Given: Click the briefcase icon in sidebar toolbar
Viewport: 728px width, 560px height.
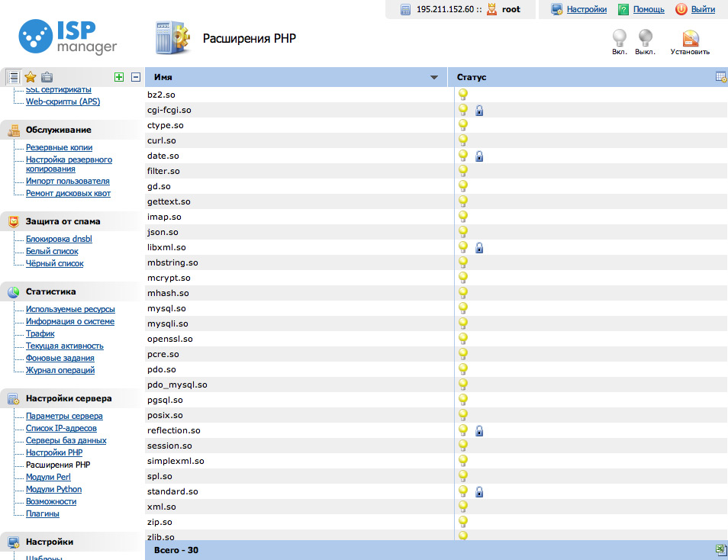Looking at the screenshot, I should tap(47, 77).
